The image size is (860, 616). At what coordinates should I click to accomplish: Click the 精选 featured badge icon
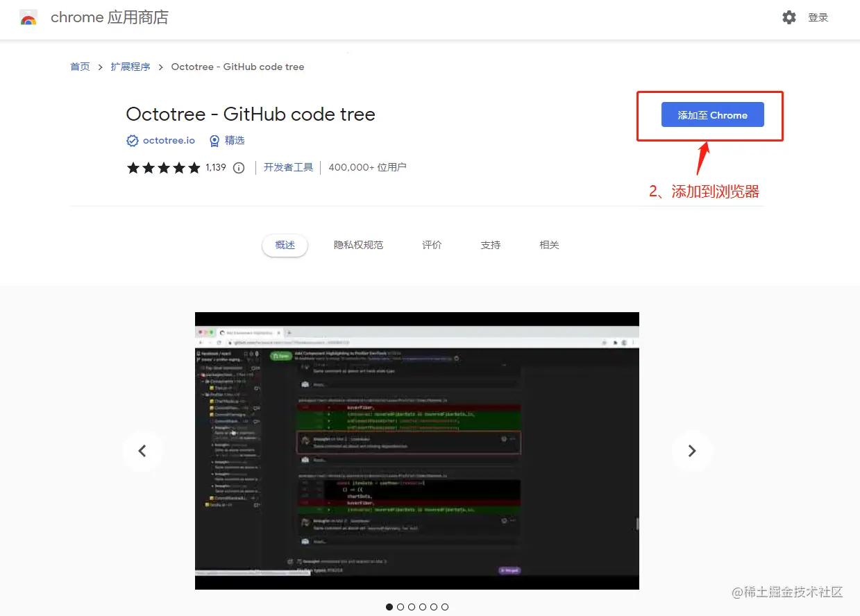click(214, 141)
